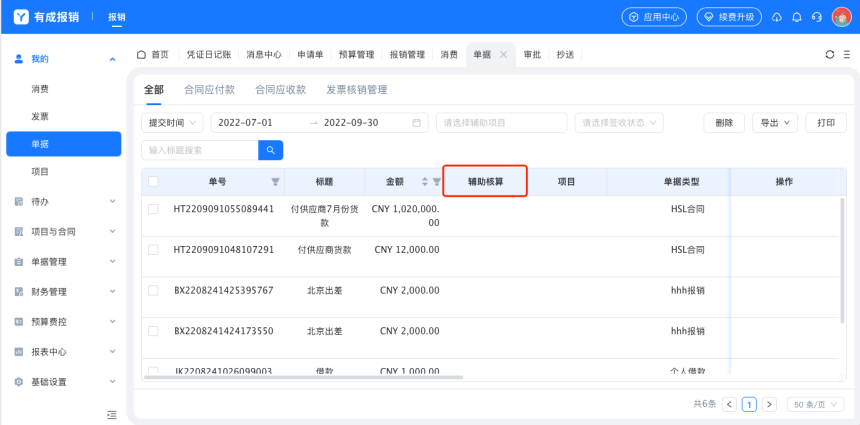The height and width of the screenshot is (425, 860).
Task: Click the customer service headset icon
Action: click(x=817, y=17)
